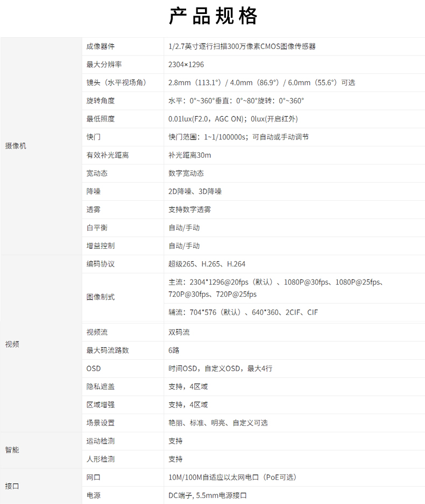
Task: Click the 6路 value
Action: (x=174, y=351)
